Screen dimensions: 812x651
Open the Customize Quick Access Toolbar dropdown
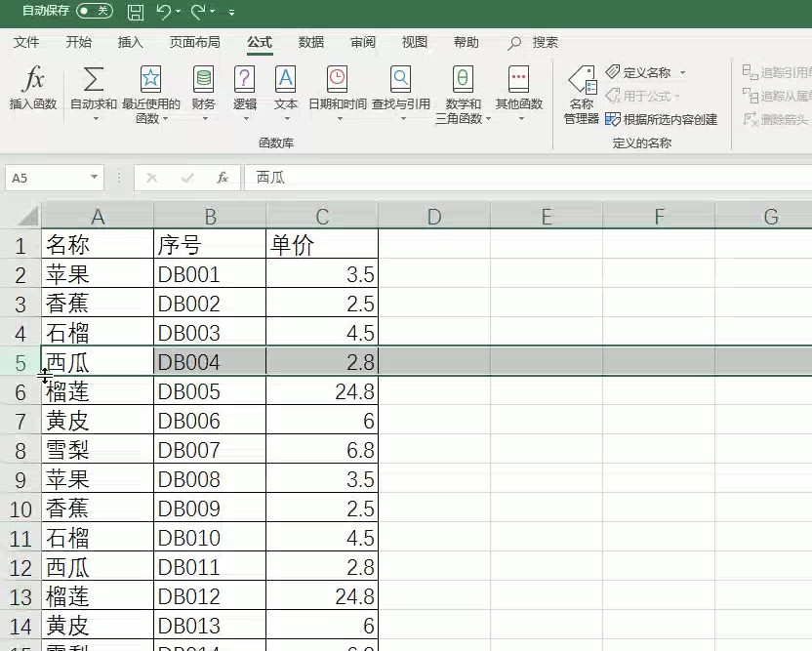[231, 13]
